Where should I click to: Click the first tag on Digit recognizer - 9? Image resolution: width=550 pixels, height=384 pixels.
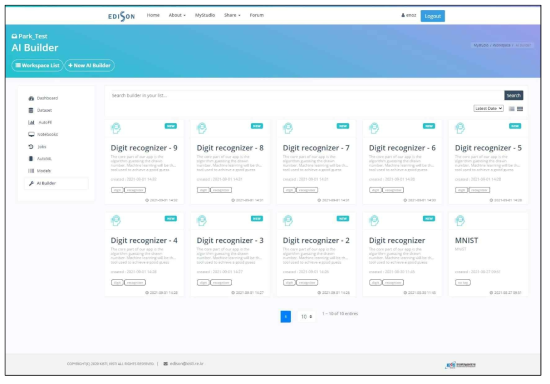117,190
